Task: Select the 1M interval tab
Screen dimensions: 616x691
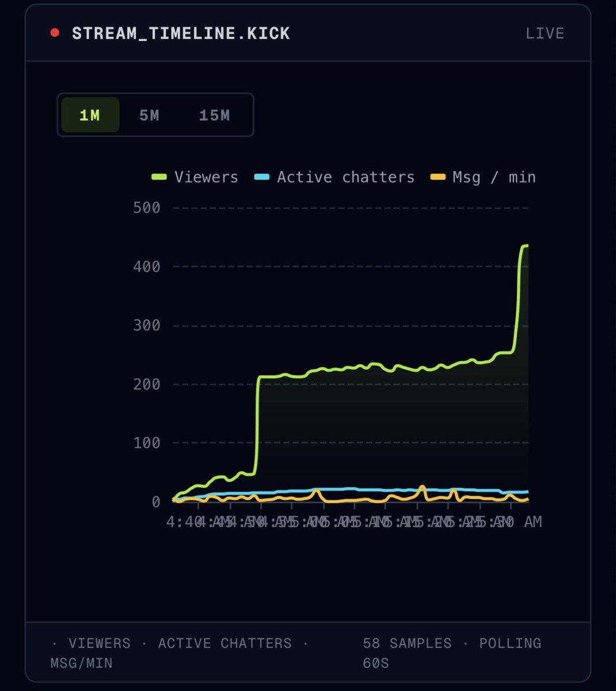Action: coord(90,115)
